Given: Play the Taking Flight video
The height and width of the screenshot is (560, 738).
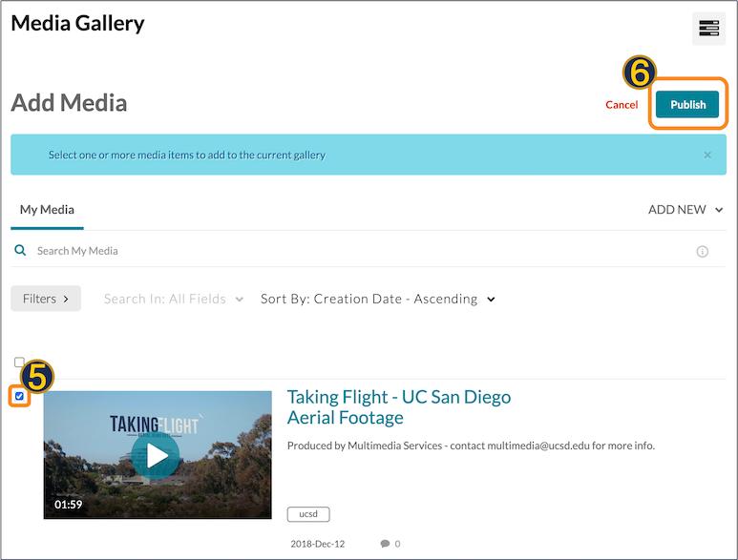Looking at the screenshot, I should tap(156, 455).
